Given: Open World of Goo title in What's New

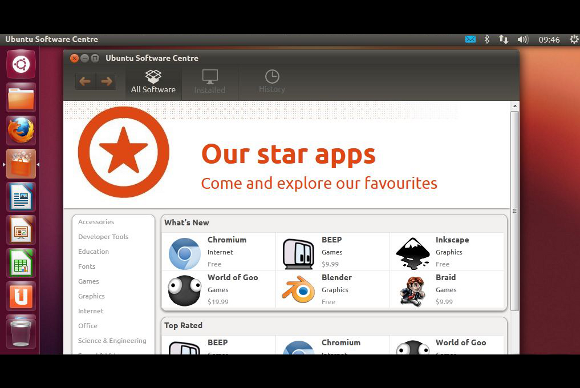Looking at the screenshot, I should pos(233,277).
